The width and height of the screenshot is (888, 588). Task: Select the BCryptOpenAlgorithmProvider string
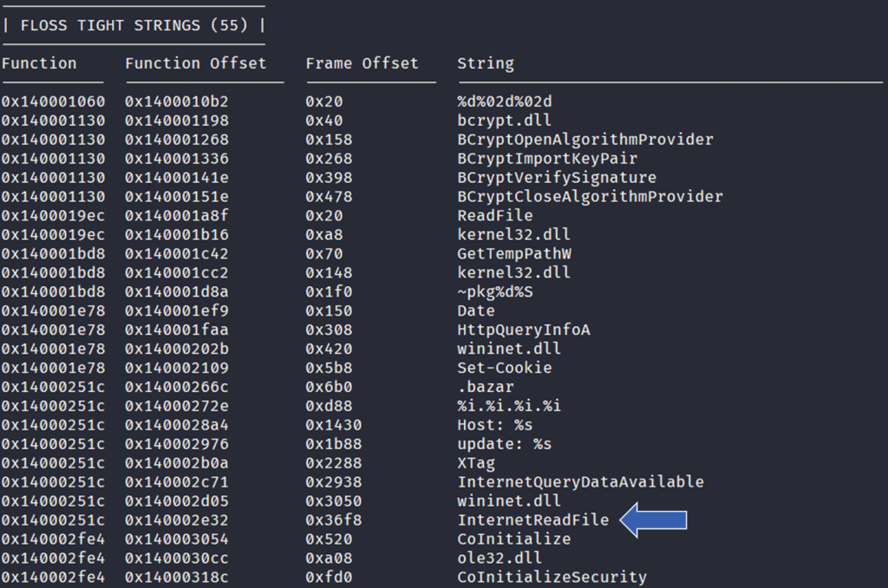(585, 140)
